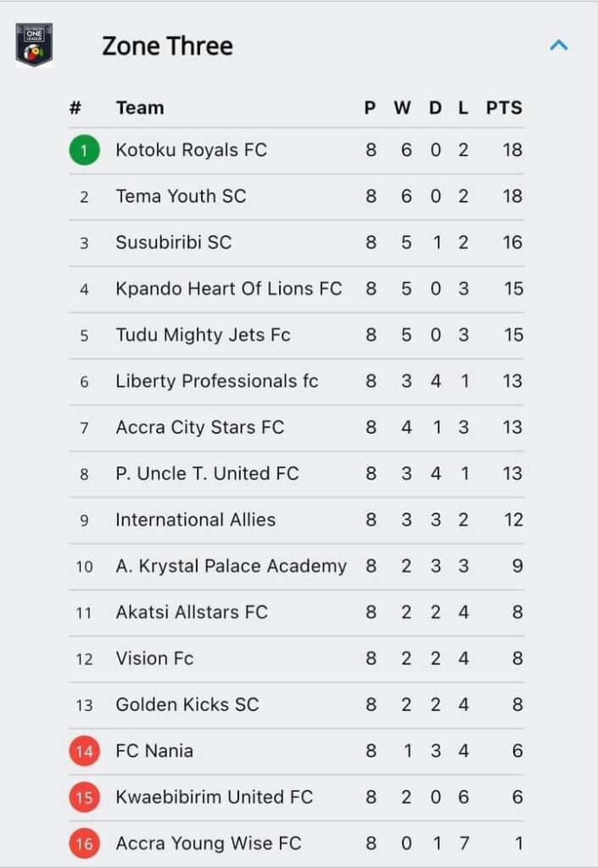Select Tudu Mighty Jets Fc entry
This screenshot has width=598, height=868.
pyautogui.click(x=297, y=336)
